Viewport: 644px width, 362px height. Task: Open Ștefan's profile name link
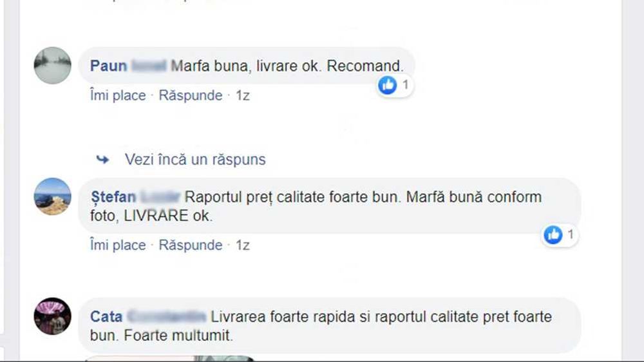click(135, 197)
